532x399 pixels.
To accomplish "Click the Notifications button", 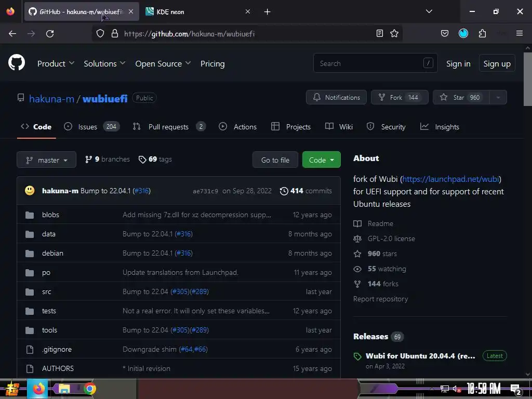I will [336, 97].
